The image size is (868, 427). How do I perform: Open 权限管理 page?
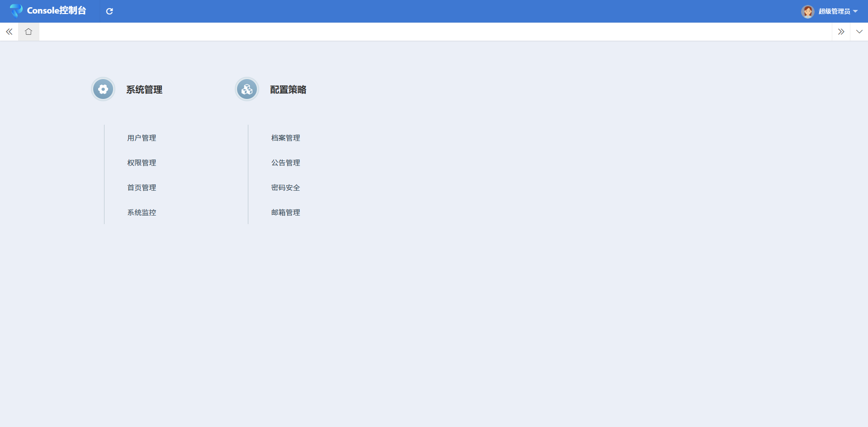coord(142,163)
